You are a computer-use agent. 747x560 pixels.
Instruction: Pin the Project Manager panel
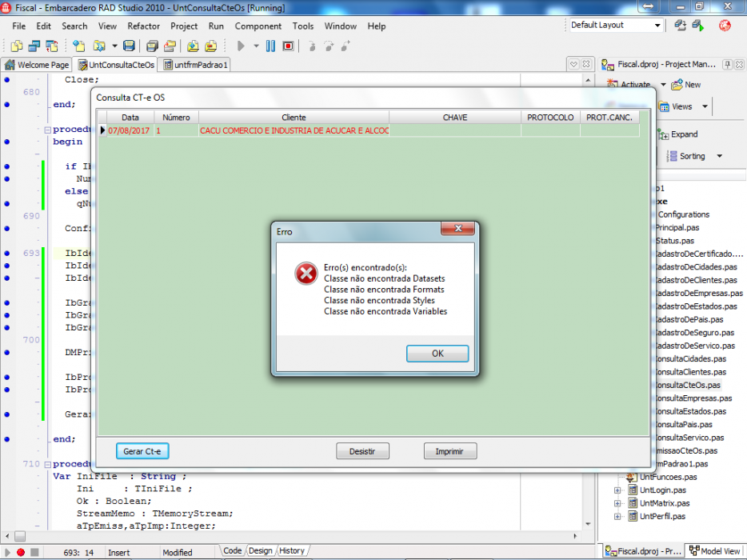click(727, 64)
